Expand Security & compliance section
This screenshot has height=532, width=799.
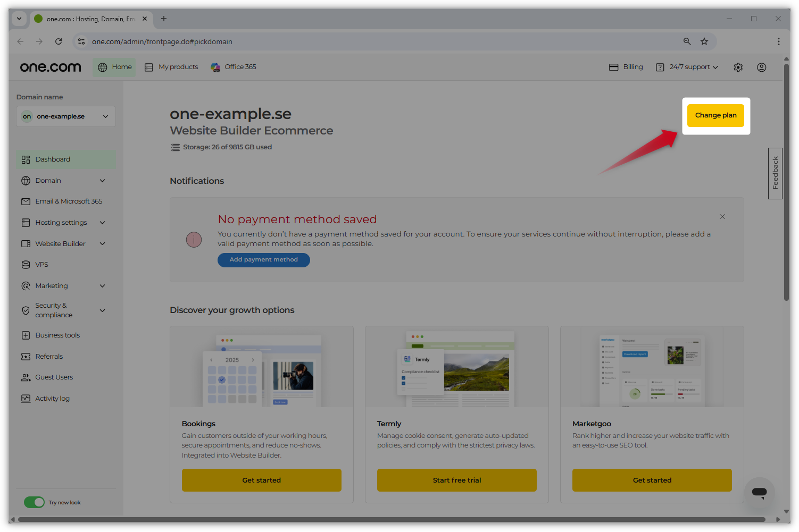[x=103, y=310]
